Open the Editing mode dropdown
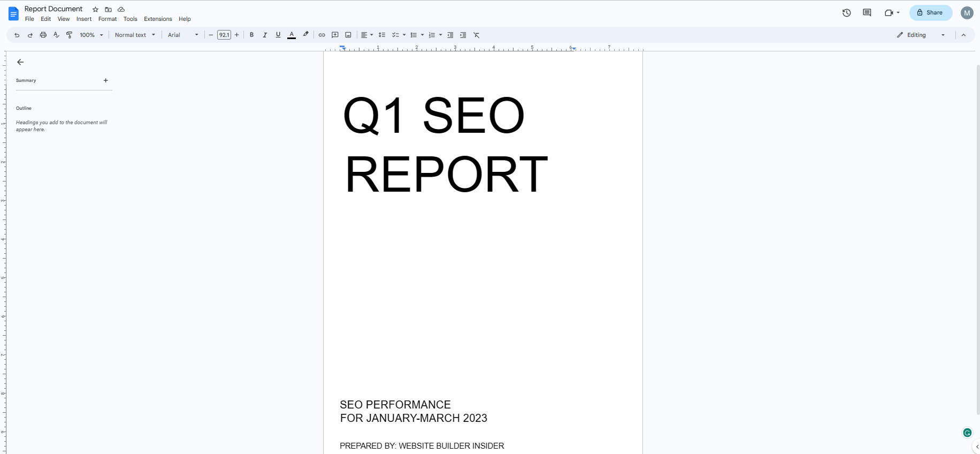This screenshot has height=454, width=980. (x=921, y=35)
